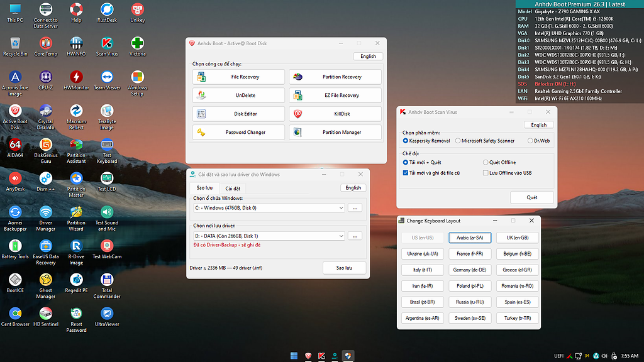The height and width of the screenshot is (362, 644).
Task: Launch Partition Wizard from the desktop
Action: tap(76, 218)
